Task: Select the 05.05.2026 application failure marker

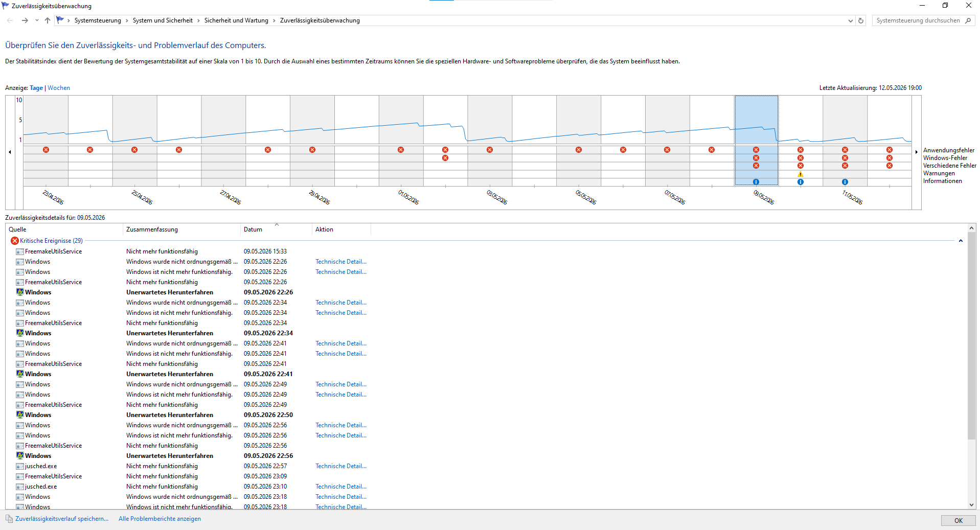Action: [x=579, y=150]
